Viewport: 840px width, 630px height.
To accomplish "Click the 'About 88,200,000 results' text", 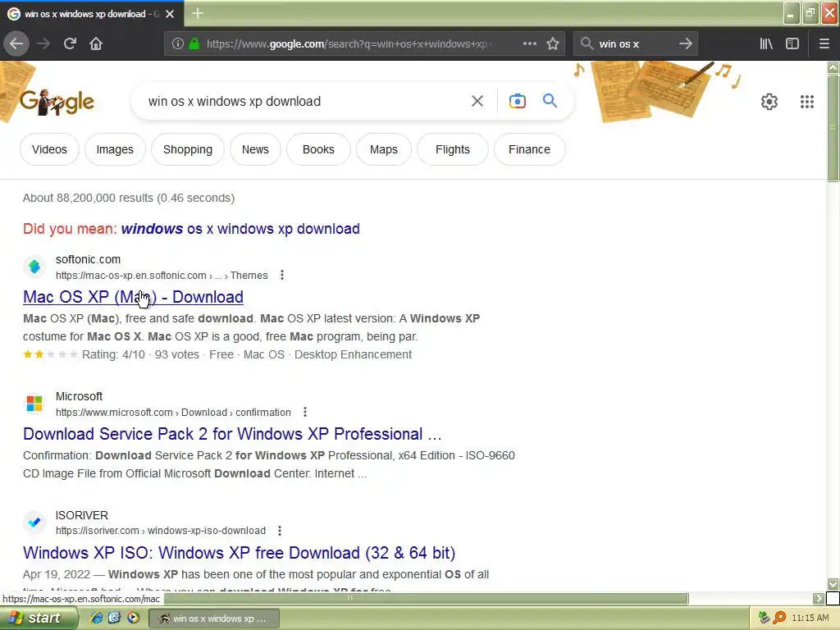I will (129, 198).
